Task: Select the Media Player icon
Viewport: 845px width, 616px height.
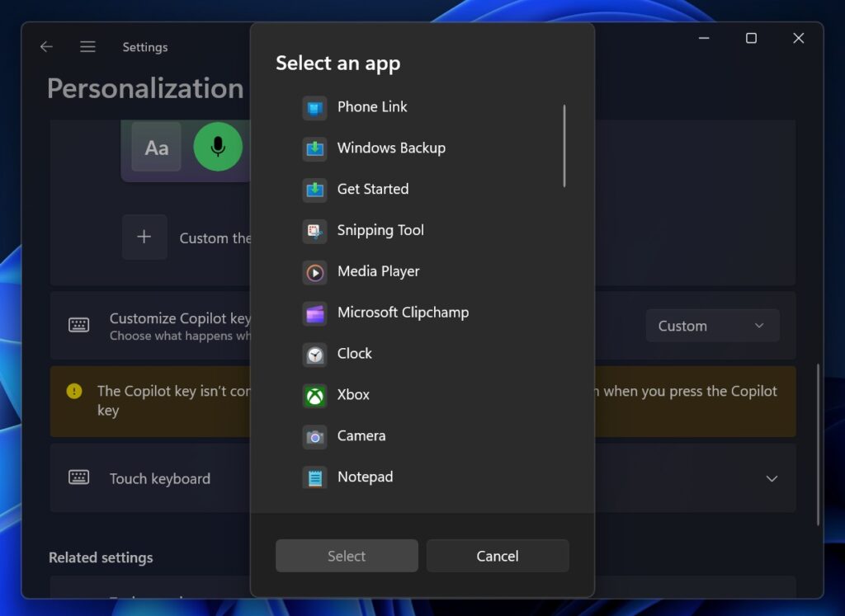Action: [314, 272]
